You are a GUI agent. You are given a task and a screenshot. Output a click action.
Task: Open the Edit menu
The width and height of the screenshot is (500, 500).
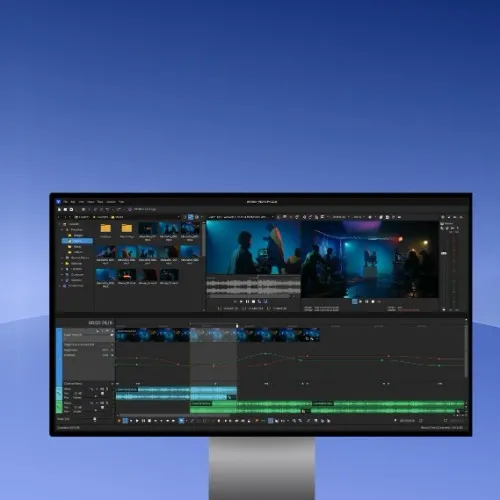[x=73, y=202]
